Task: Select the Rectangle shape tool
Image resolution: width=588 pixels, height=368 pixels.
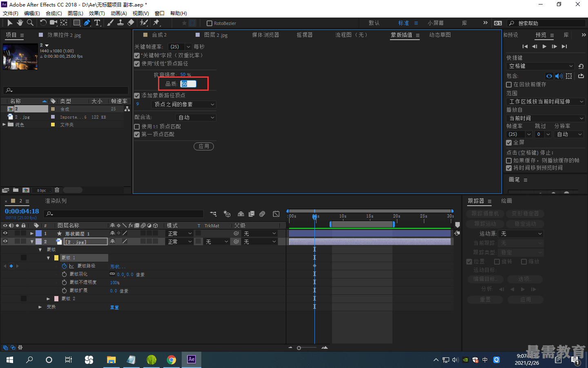Action: tap(76, 23)
